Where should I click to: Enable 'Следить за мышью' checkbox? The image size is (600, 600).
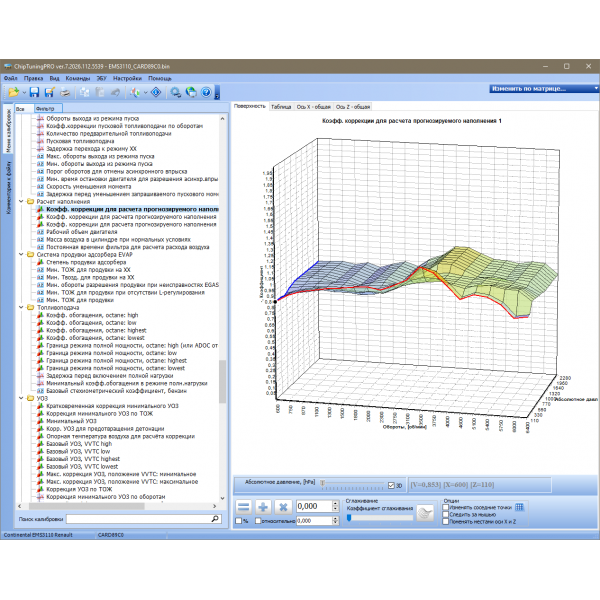(x=445, y=514)
